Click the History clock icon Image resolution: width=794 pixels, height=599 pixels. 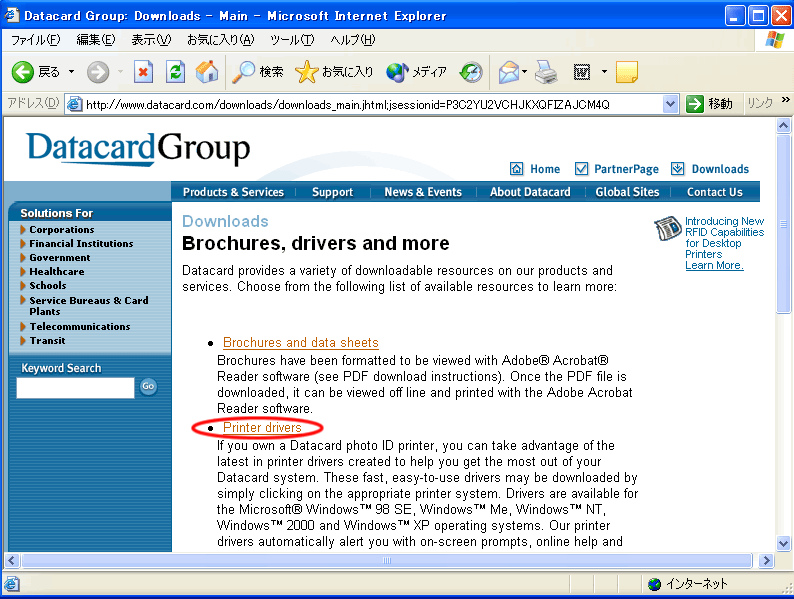tap(471, 72)
